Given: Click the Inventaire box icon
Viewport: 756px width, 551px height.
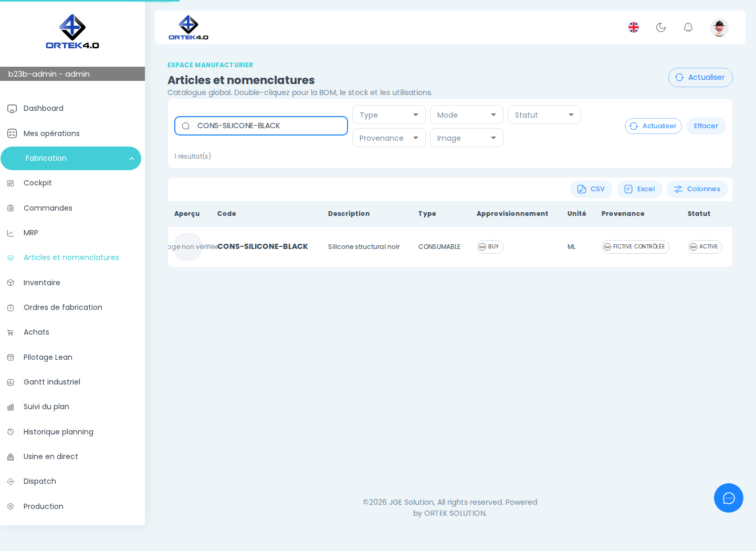Looking at the screenshot, I should [10, 283].
